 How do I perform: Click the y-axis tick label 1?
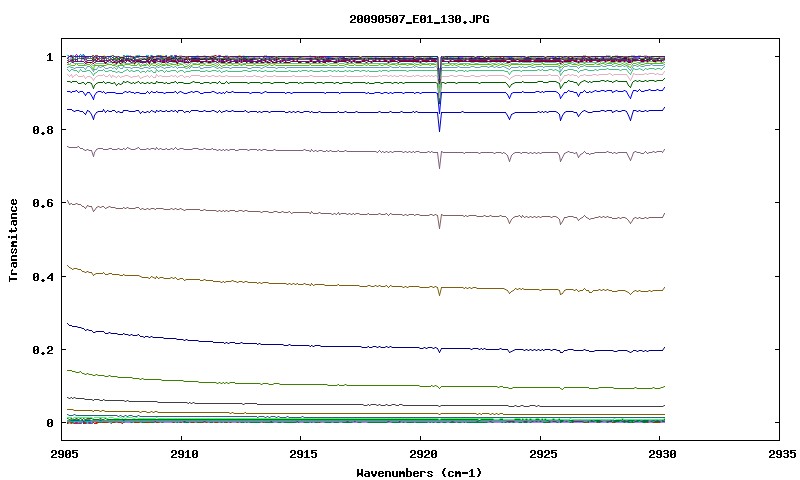49,57
